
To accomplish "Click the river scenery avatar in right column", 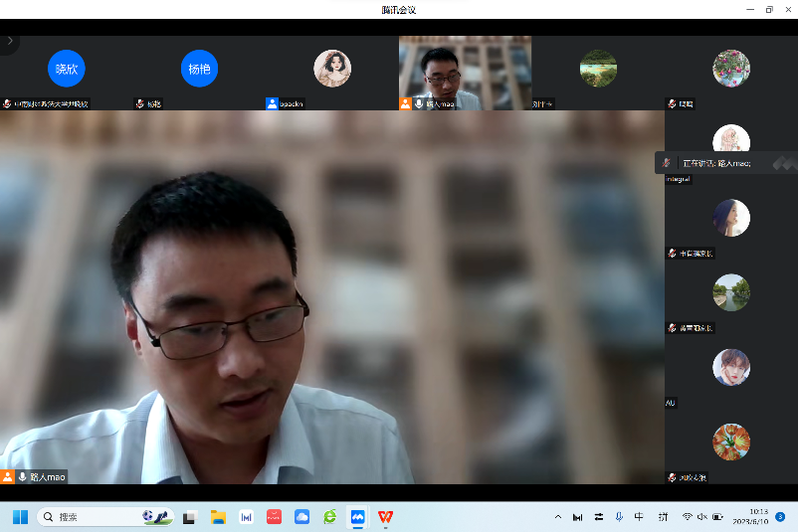I will click(x=731, y=292).
